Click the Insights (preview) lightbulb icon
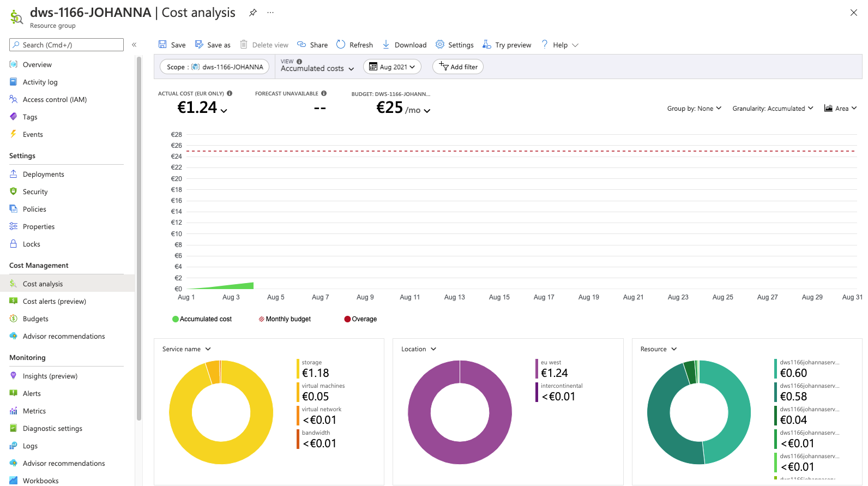Image resolution: width=868 pixels, height=486 pixels. click(x=14, y=376)
